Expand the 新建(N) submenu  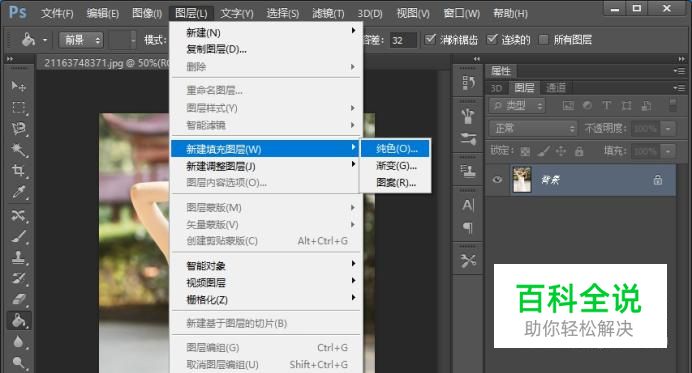[x=267, y=32]
